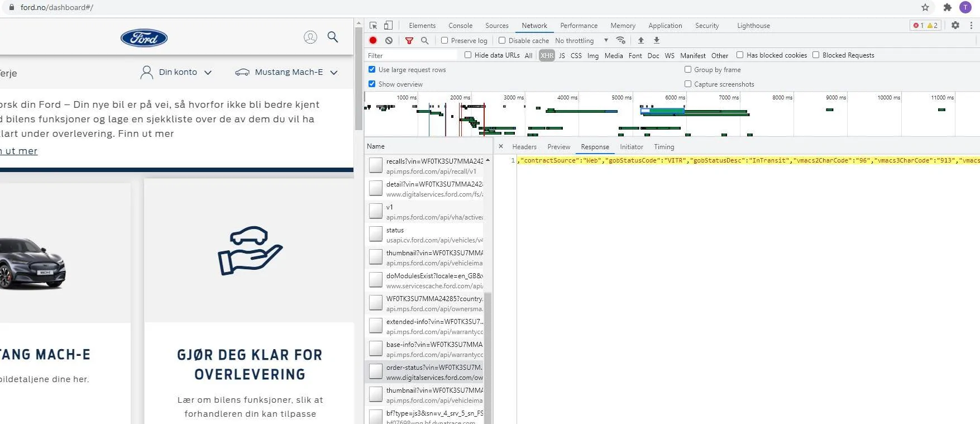Viewport: 980px width, 424px height.
Task: Bookmark this page with the star
Action: pyautogui.click(x=925, y=7)
